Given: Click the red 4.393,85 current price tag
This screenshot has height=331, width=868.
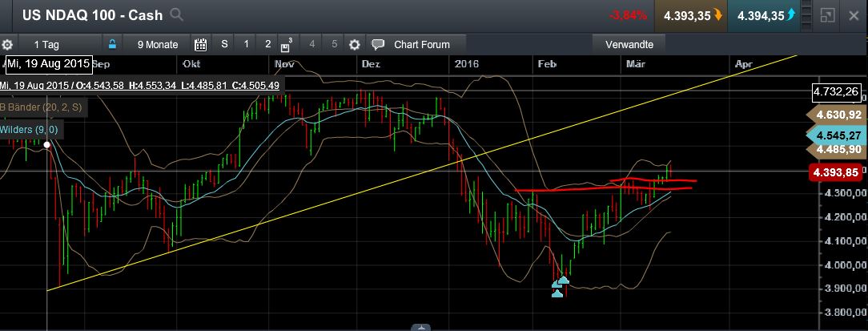Looking at the screenshot, I should pos(836,172).
